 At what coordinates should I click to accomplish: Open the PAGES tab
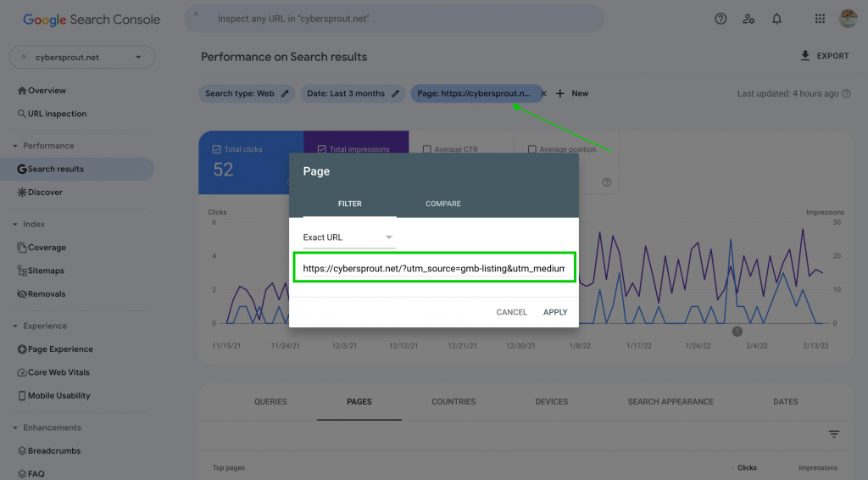359,402
